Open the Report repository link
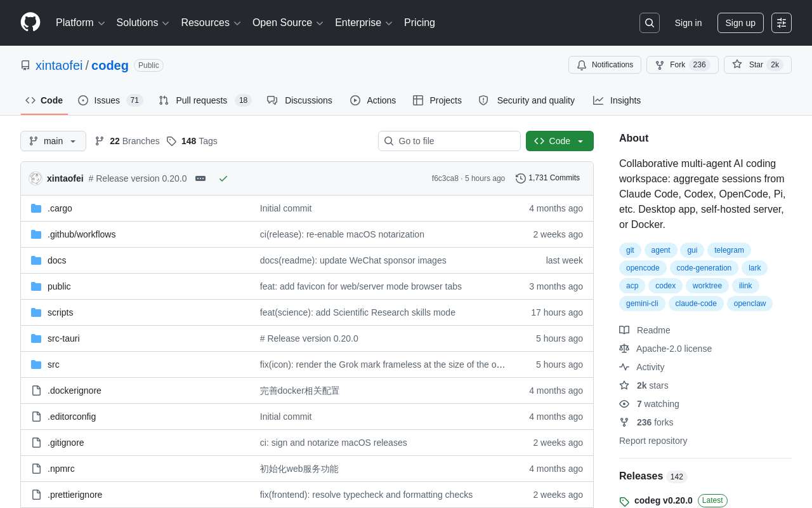 (653, 441)
